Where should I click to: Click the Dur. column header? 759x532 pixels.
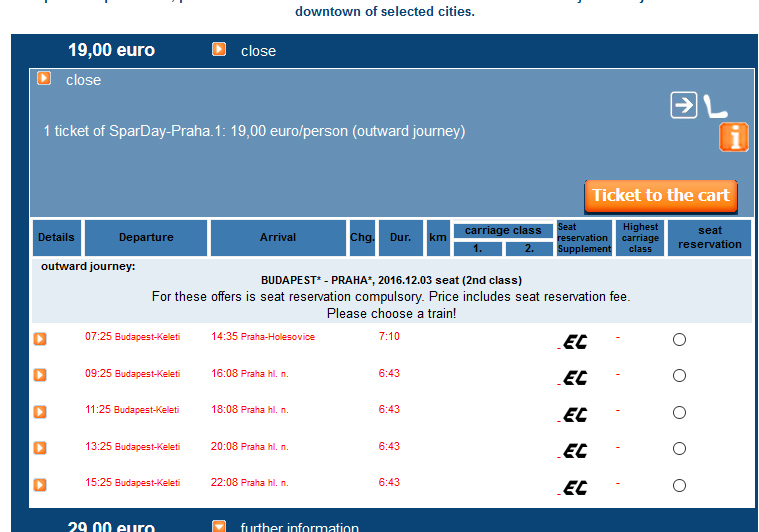click(x=401, y=238)
